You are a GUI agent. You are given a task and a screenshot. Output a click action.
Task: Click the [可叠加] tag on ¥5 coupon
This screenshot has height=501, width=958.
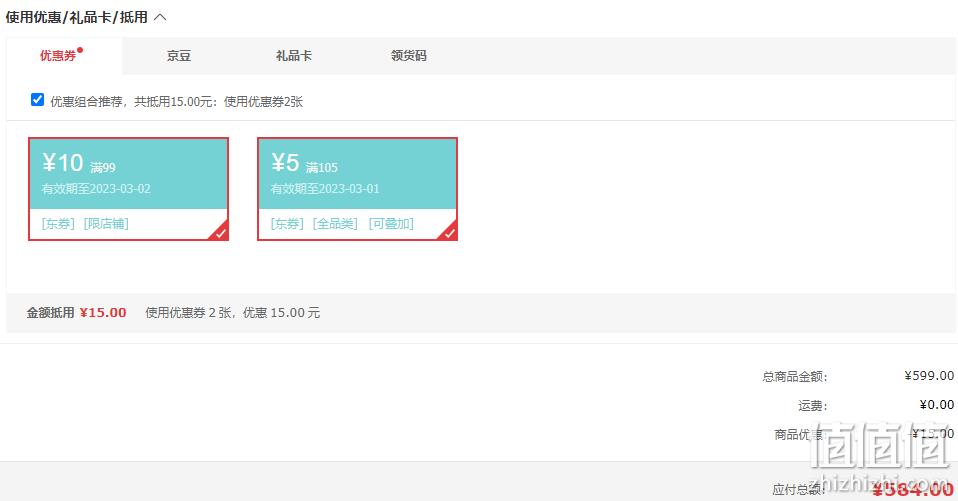point(391,224)
